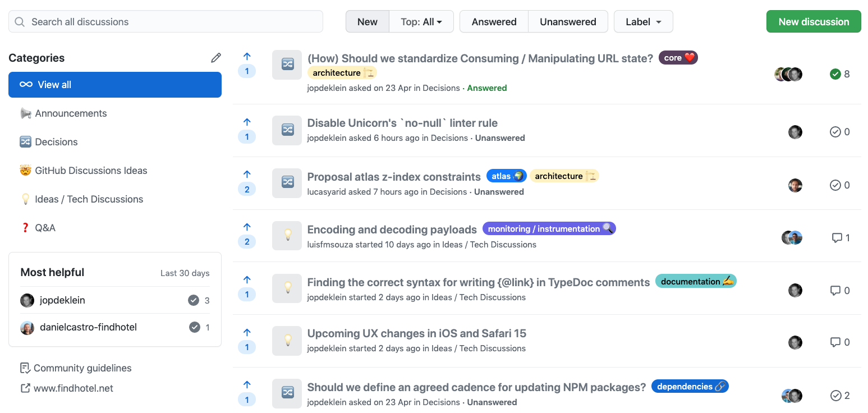Open the Community guidelines link
This screenshot has height=413, width=868.
82,368
